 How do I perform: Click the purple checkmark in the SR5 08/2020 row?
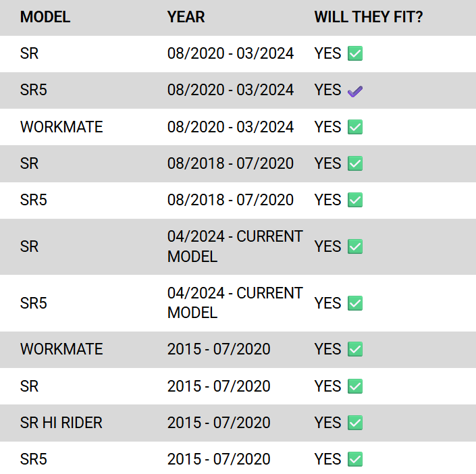[x=355, y=91]
